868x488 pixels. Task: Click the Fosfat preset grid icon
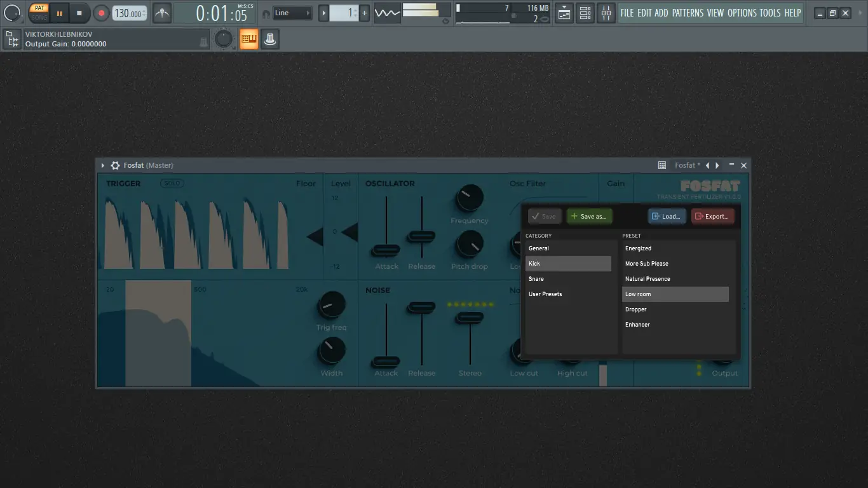tap(662, 165)
